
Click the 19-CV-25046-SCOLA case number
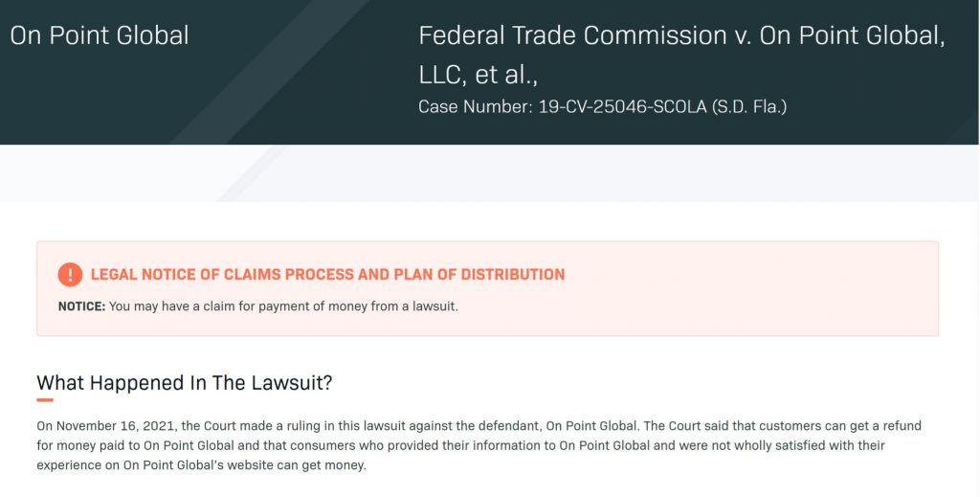622,106
